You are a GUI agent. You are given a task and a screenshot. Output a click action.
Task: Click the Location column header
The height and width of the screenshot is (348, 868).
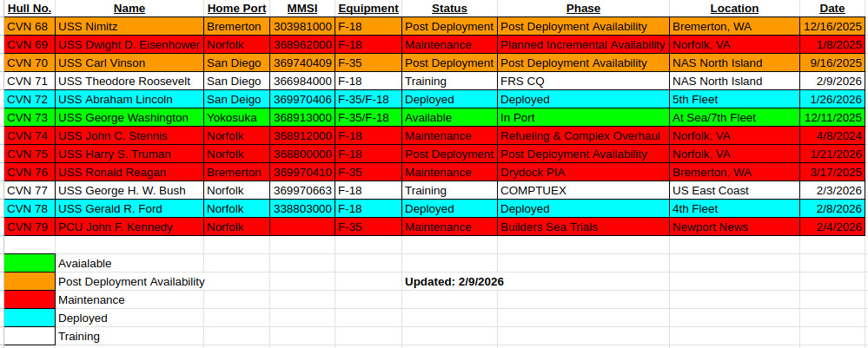pos(734,9)
